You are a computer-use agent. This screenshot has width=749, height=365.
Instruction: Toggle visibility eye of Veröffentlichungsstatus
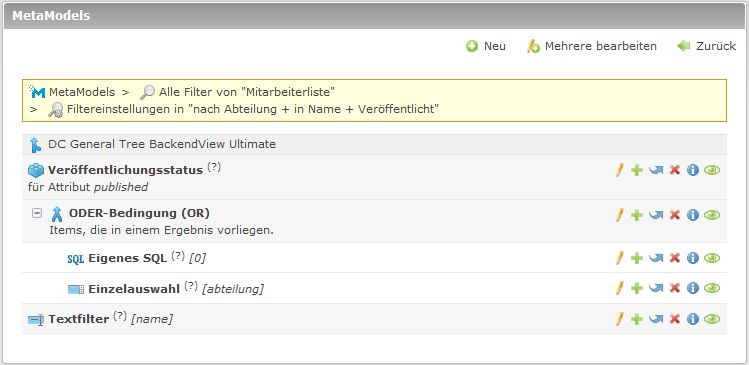coord(712,170)
